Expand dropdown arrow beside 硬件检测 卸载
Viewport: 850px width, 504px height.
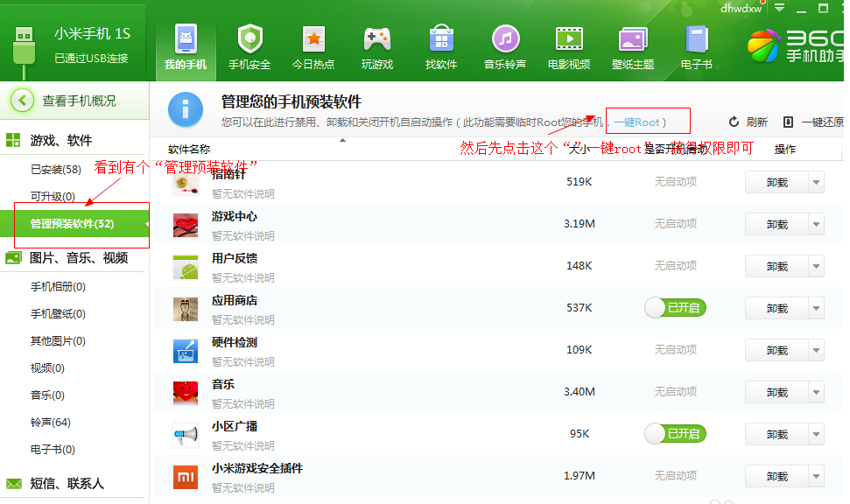click(x=816, y=350)
